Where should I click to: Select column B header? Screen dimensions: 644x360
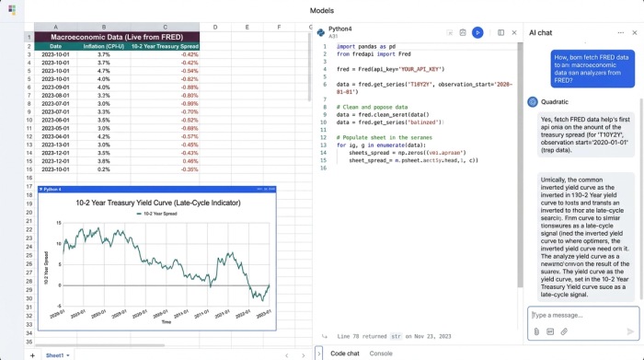(103, 27)
